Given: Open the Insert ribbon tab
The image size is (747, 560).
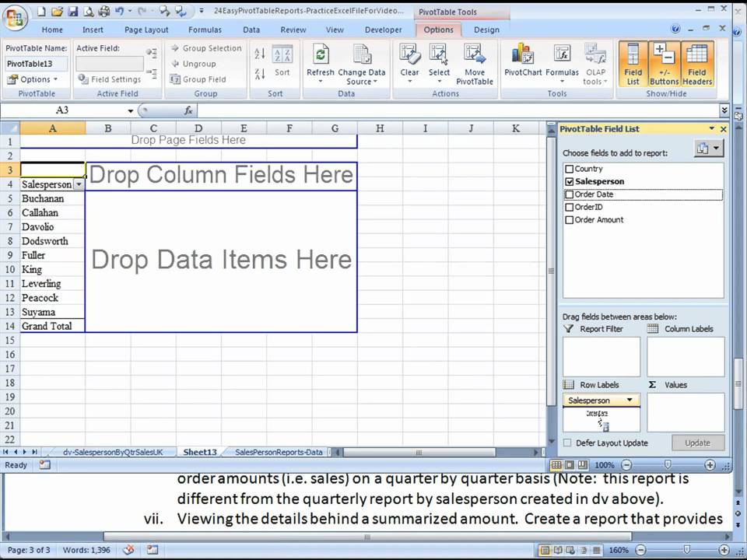Looking at the screenshot, I should coord(93,30).
